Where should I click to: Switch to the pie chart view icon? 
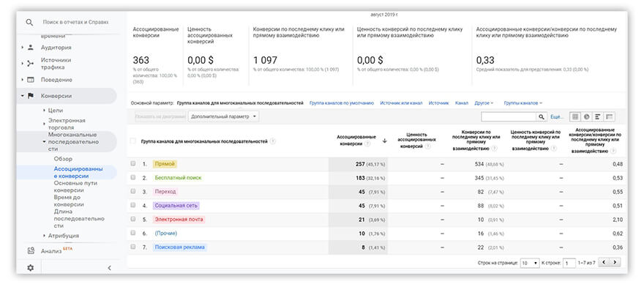pyautogui.click(x=586, y=116)
